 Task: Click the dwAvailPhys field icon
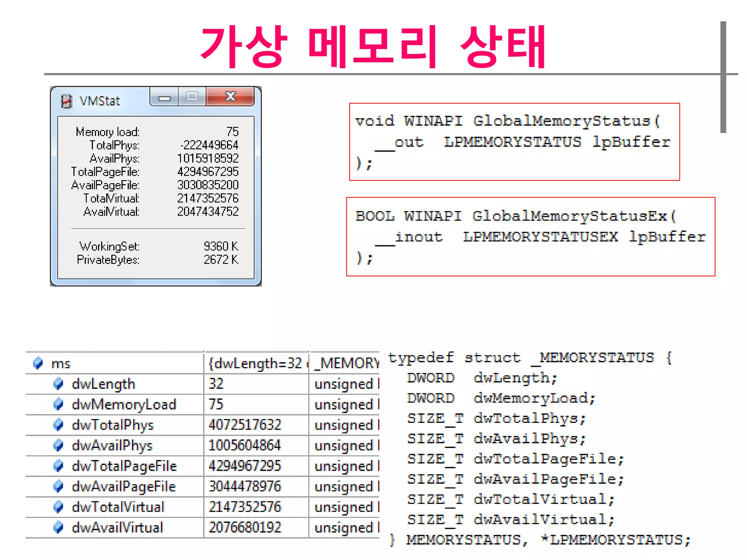(x=58, y=445)
